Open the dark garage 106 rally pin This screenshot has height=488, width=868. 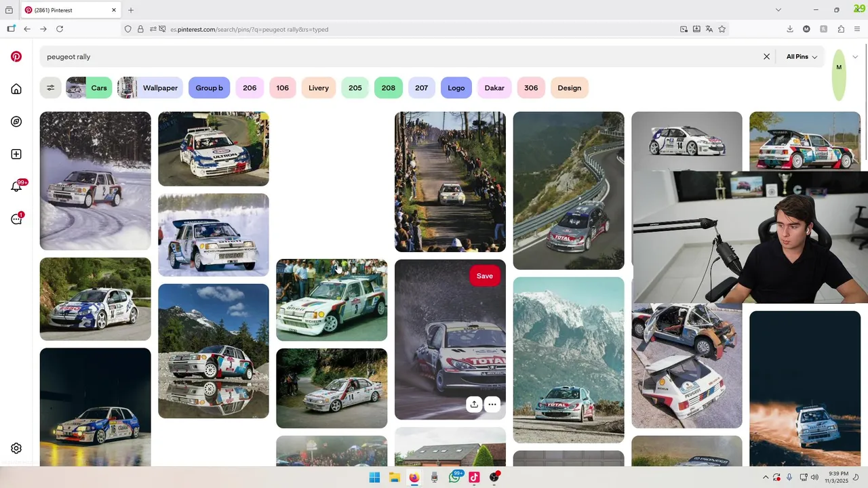(x=96, y=407)
